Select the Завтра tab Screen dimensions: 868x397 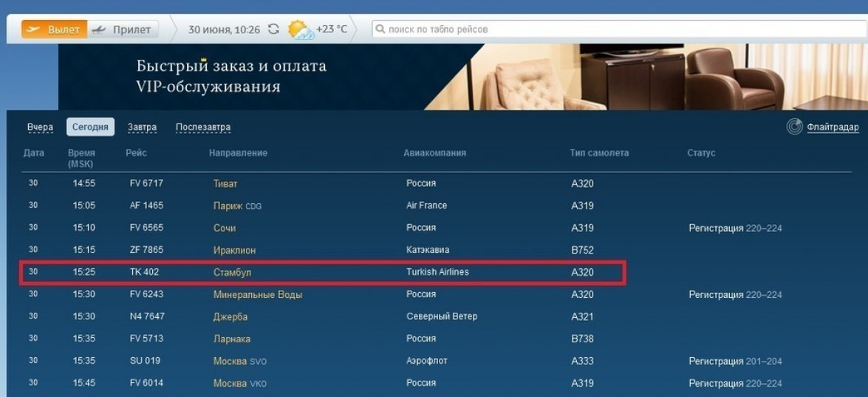tap(143, 127)
